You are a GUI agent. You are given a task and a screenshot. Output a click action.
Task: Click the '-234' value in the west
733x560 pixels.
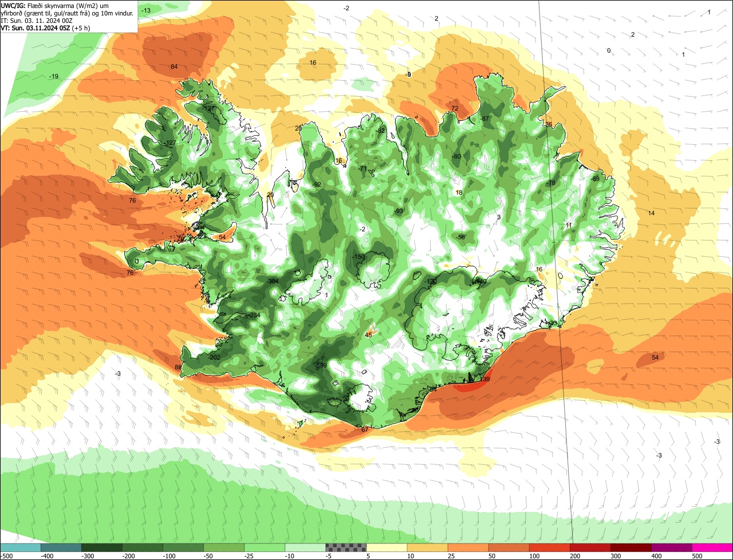tap(254, 316)
